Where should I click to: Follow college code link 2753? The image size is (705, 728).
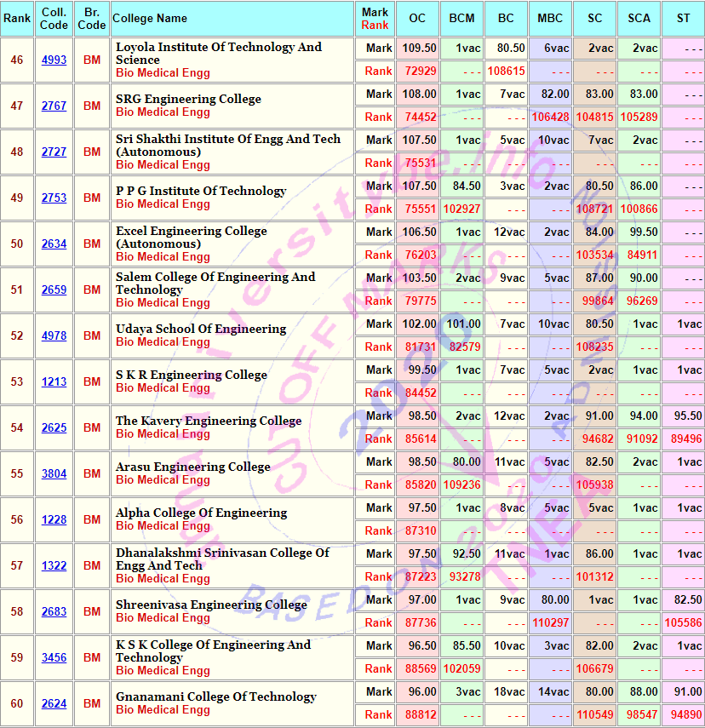(54, 198)
